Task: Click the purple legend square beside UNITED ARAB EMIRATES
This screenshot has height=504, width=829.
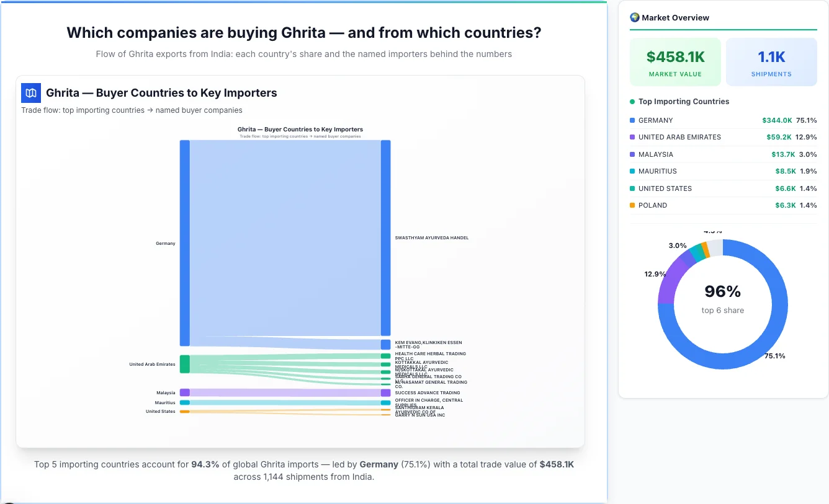Action: [x=634, y=137]
